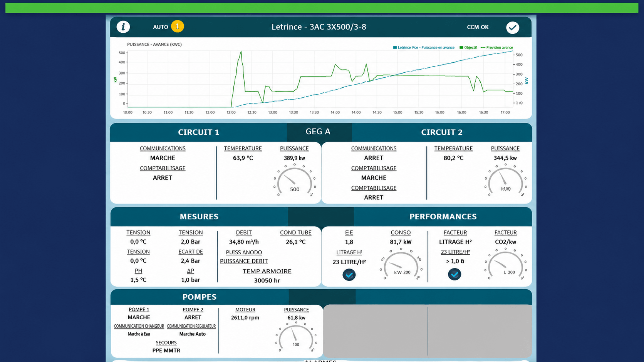Click the COND TUBE label
The width and height of the screenshot is (644, 362).
point(295,233)
